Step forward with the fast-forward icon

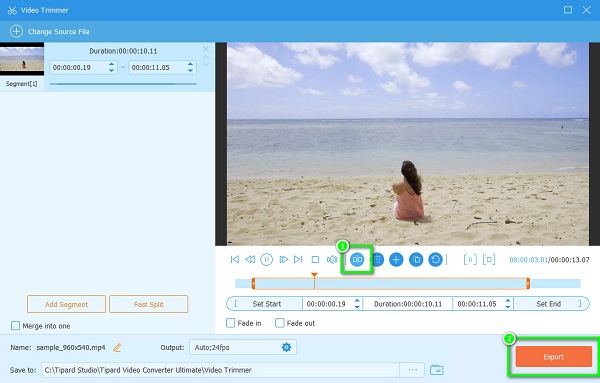283,260
